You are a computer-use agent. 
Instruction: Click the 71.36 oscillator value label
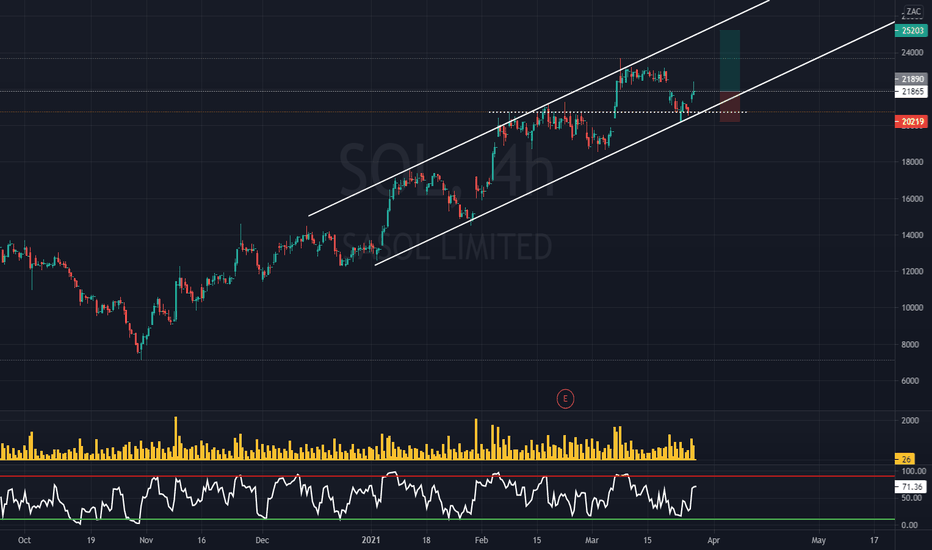click(x=911, y=487)
